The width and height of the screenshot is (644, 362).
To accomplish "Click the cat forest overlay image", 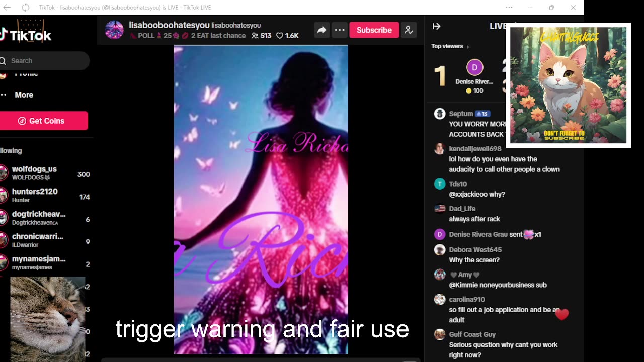I will pos(568,85).
